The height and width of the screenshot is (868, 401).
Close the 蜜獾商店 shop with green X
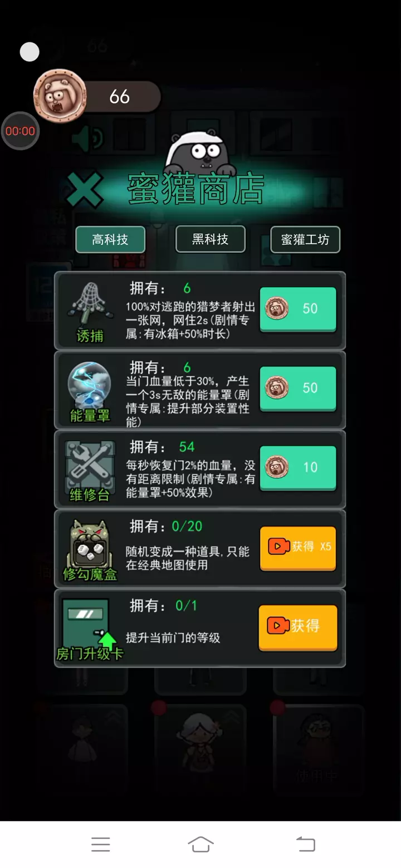click(x=85, y=190)
